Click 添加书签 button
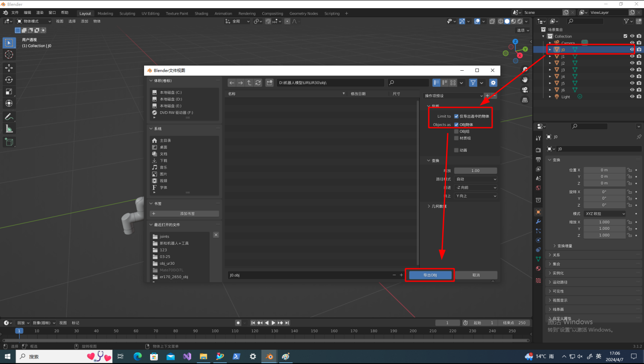This screenshot has width=644, height=364. (185, 214)
